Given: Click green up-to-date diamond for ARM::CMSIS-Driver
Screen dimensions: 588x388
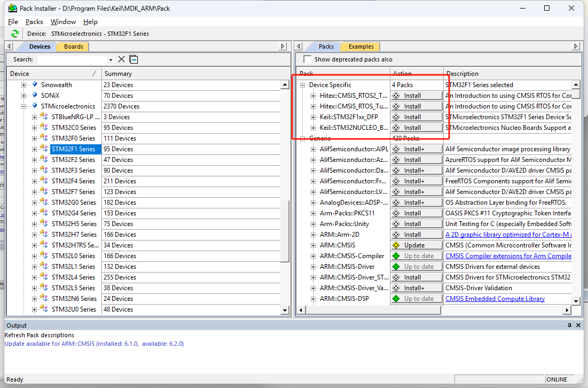Looking at the screenshot, I should 396,267.
